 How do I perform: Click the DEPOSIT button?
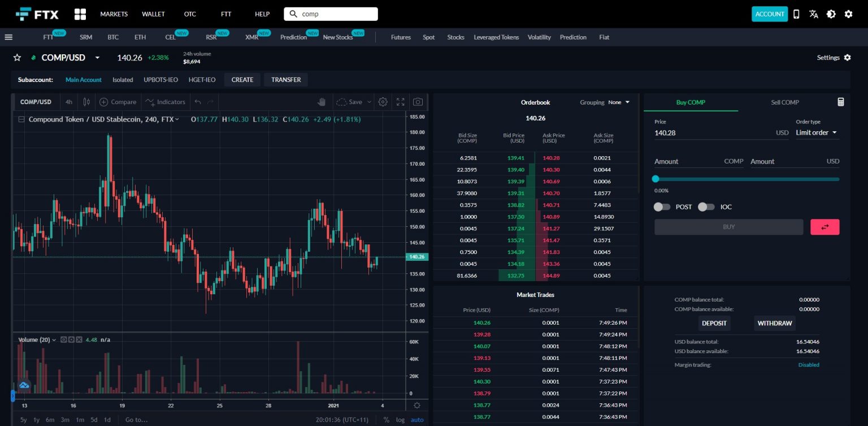point(714,323)
